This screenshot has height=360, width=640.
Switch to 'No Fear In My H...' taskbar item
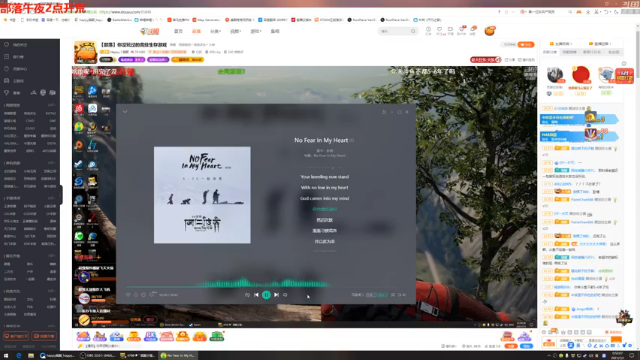(x=177, y=356)
